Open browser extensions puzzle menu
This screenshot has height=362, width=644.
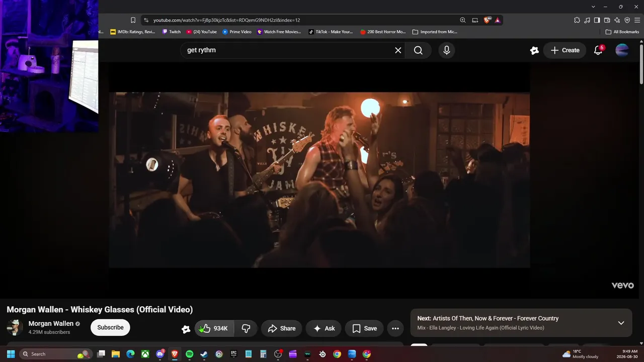pyautogui.click(x=577, y=20)
